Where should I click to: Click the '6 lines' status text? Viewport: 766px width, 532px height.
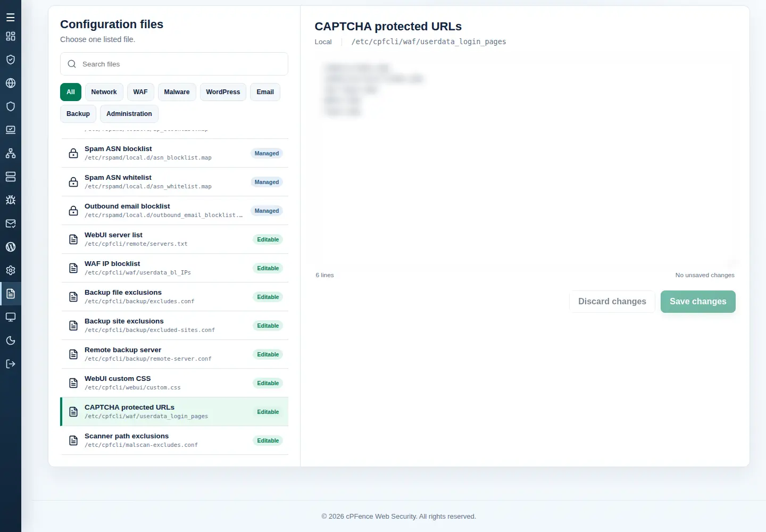pos(324,275)
